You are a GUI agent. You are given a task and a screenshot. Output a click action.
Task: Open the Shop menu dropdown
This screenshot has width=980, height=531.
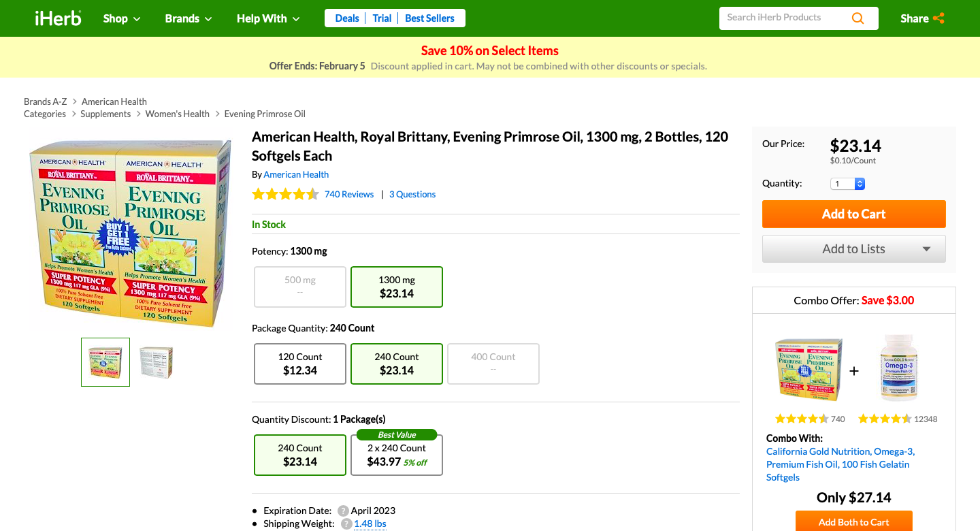tap(122, 18)
